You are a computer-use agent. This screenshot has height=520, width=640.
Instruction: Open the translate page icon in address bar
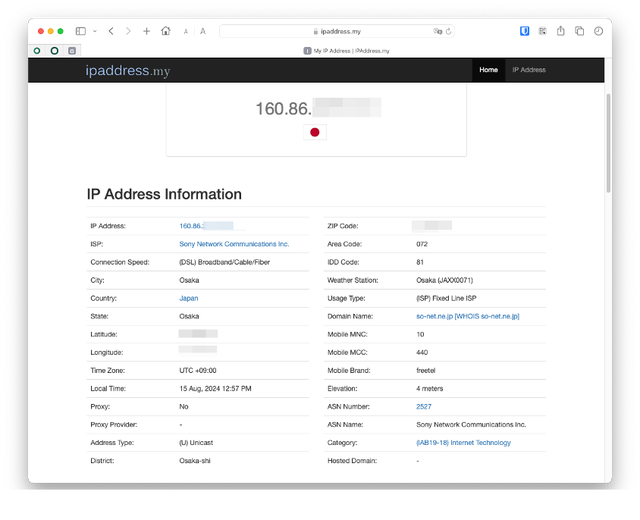click(437, 31)
